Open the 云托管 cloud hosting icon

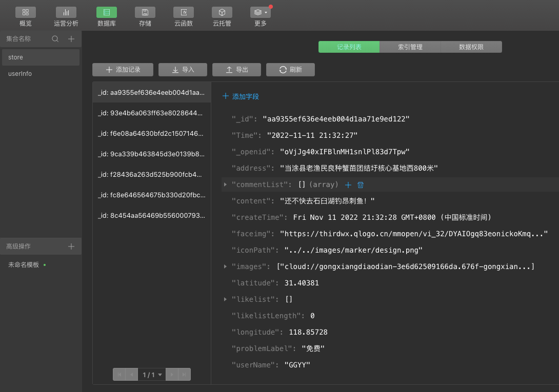(x=222, y=12)
